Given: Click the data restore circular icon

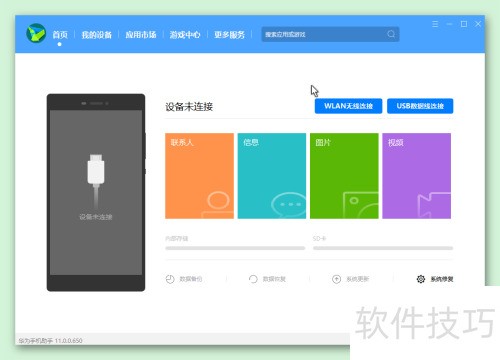Looking at the screenshot, I should click(x=253, y=279).
